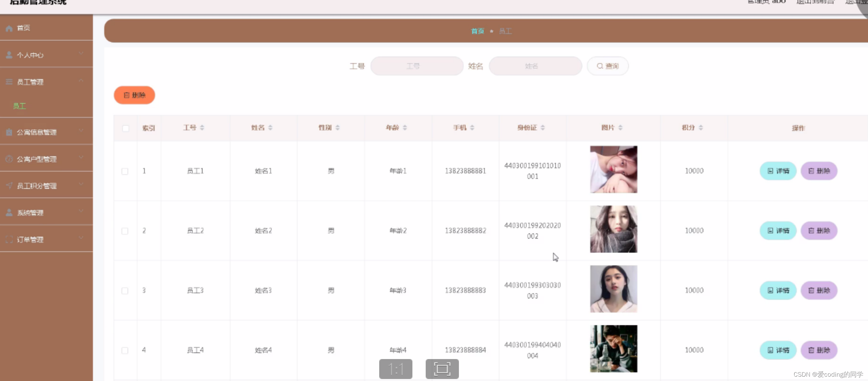Image resolution: width=868 pixels, height=381 pixels.
Task: Click the 1:1 actual size overlay button
Action: (x=395, y=369)
